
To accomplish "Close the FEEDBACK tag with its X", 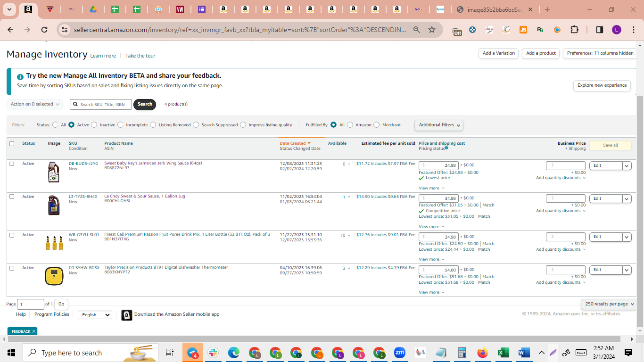I will click(x=34, y=331).
